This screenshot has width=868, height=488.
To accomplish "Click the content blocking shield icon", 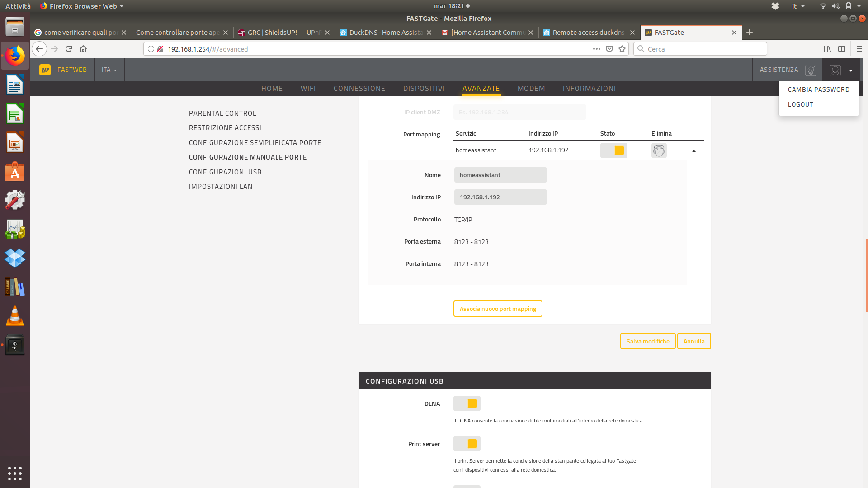I will click(x=609, y=49).
